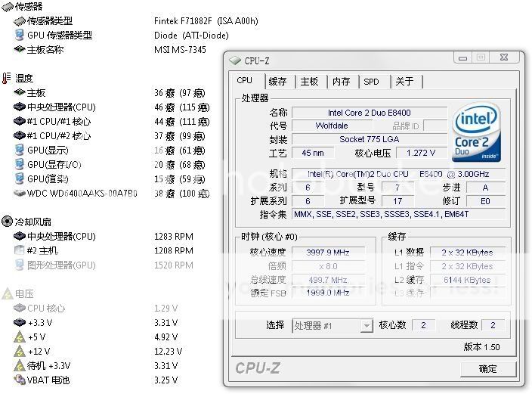The width and height of the screenshot is (532, 394).
Task: Select the SPD tab
Action: (x=372, y=81)
